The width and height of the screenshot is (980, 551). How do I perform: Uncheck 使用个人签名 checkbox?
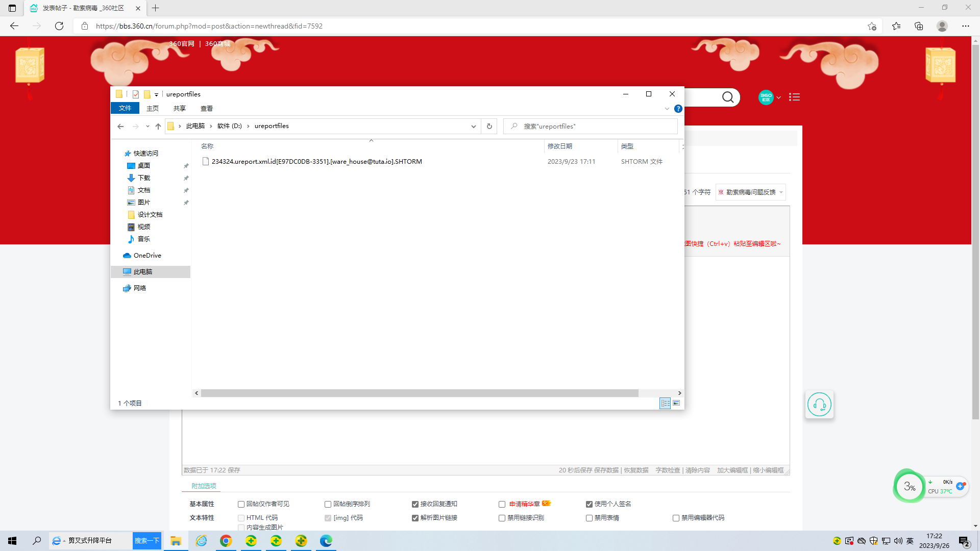click(x=589, y=504)
